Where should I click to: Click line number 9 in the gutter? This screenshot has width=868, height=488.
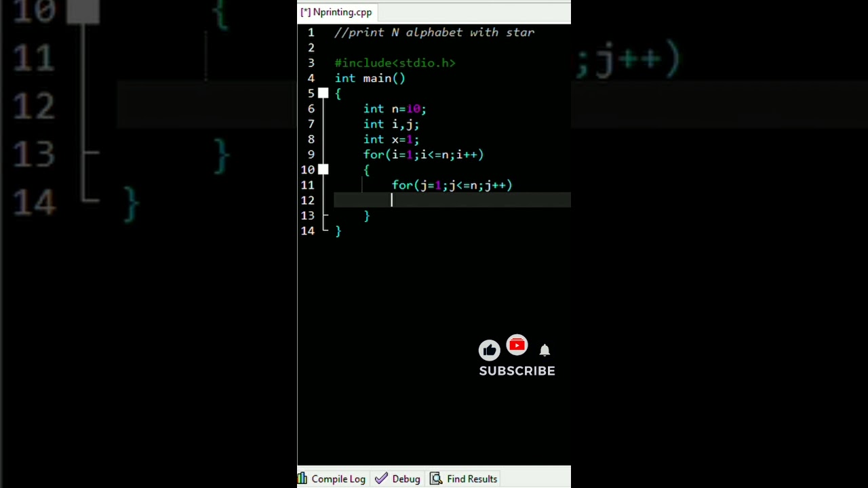[x=311, y=155]
